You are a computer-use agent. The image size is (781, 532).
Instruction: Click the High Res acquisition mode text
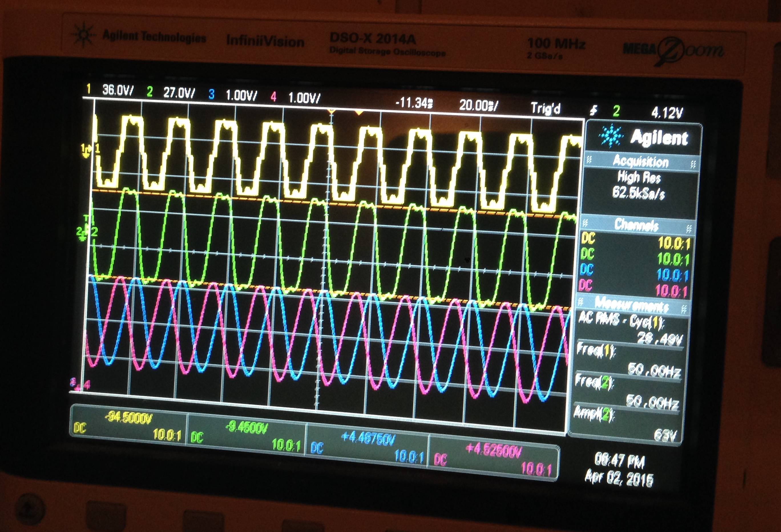pos(639,177)
